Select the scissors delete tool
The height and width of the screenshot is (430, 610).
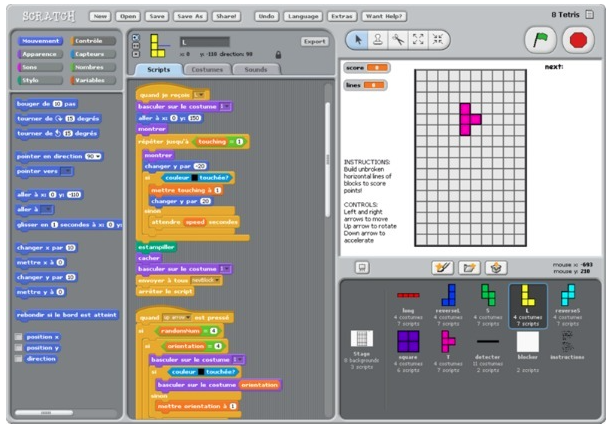[x=398, y=39]
